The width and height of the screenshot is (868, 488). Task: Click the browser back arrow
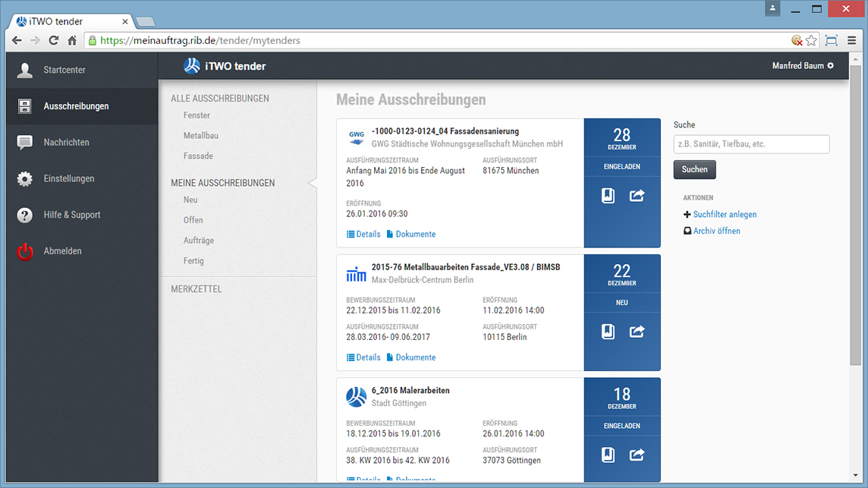(x=17, y=40)
